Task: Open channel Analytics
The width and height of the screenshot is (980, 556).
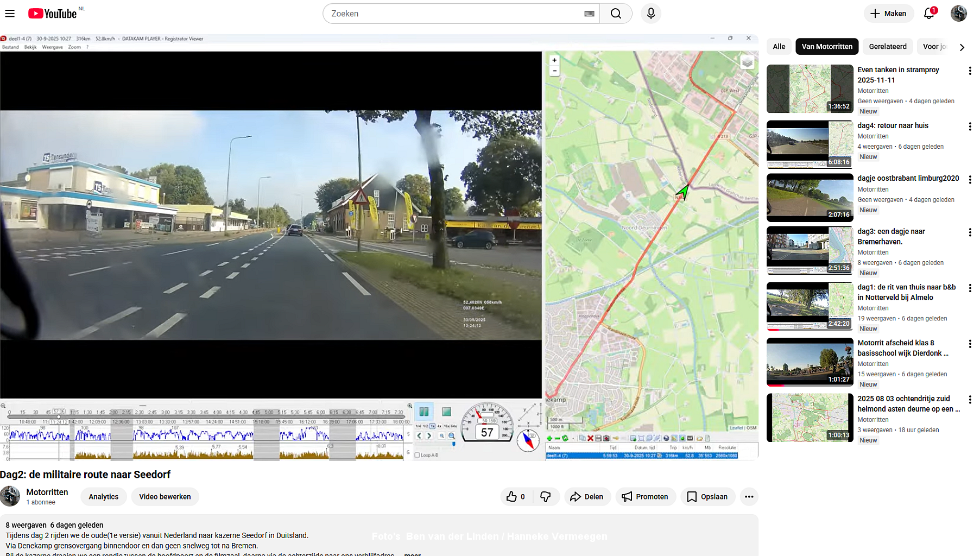Action: tap(104, 497)
